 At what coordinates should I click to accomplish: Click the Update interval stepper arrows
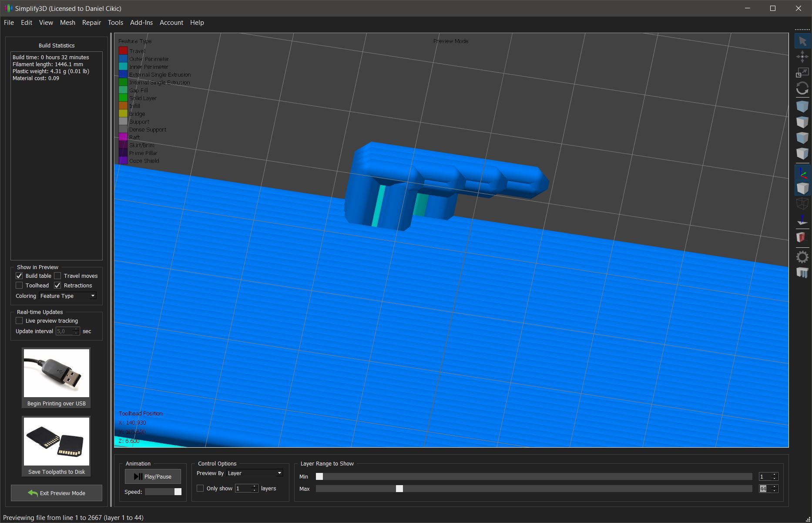[77, 331]
